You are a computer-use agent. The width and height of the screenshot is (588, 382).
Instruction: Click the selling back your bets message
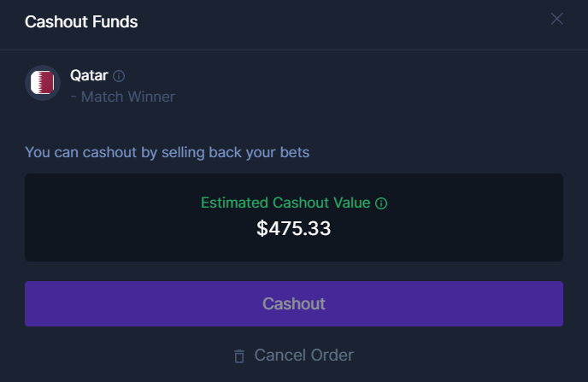[x=168, y=152]
